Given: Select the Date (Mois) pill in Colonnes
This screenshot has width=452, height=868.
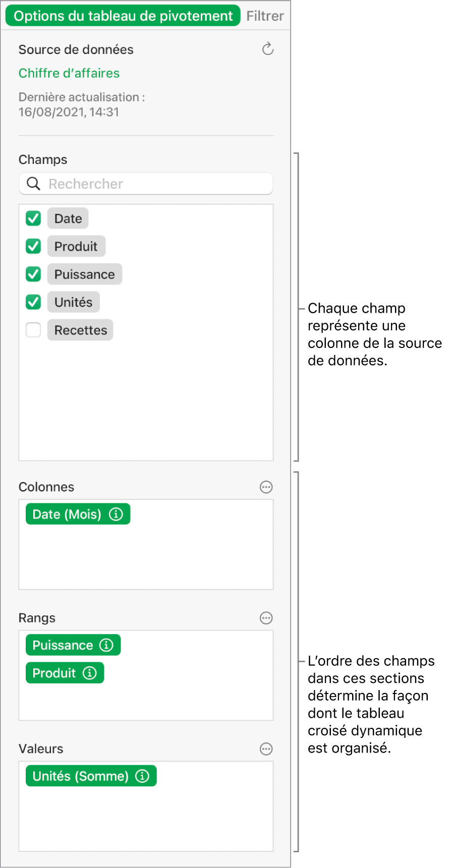Looking at the screenshot, I should (x=68, y=514).
